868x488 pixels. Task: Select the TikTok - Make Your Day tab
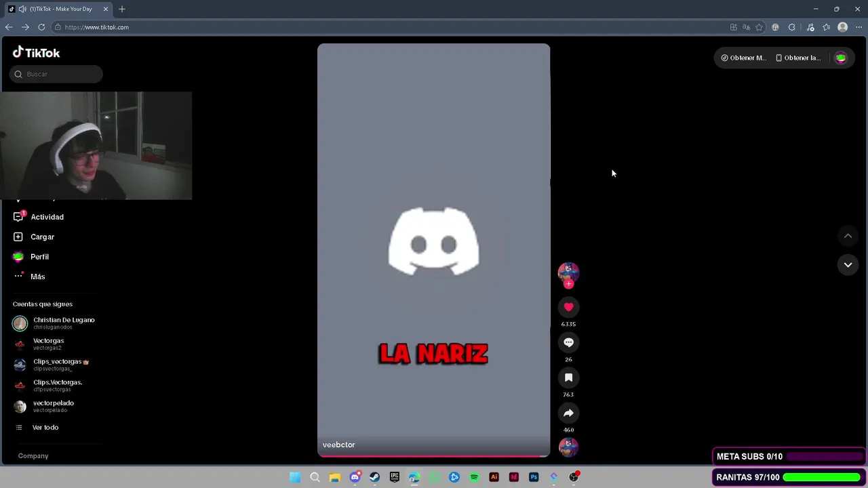58,9
